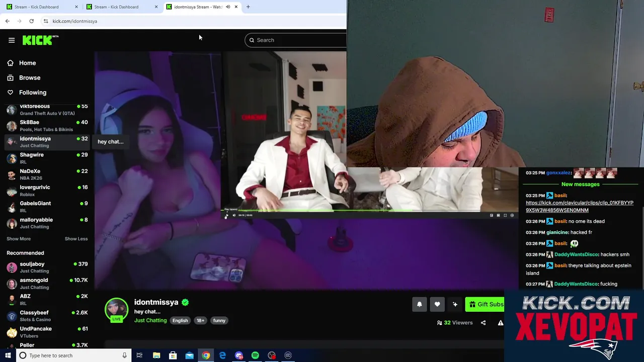
Task: Open the Windows Start menu
Action: click(x=8, y=355)
